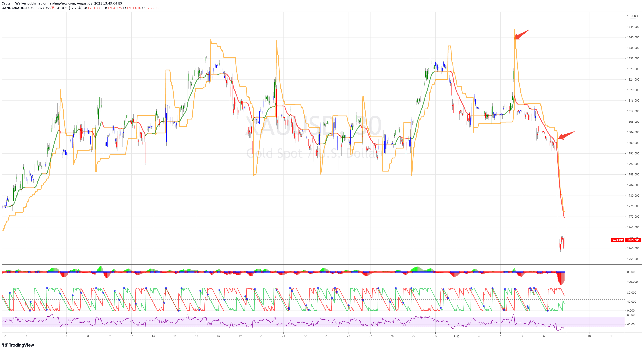Click date 12 on time axis
The height and width of the screenshot is (350, 644).
tap(131, 336)
